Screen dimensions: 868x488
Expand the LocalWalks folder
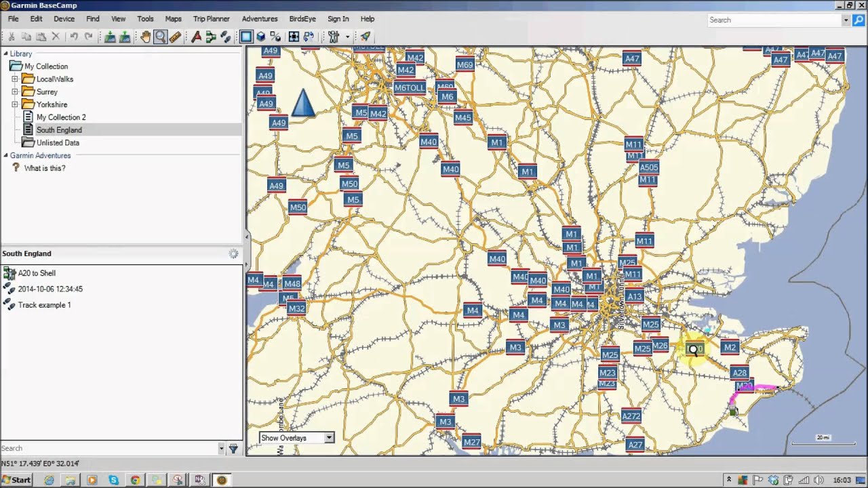15,79
